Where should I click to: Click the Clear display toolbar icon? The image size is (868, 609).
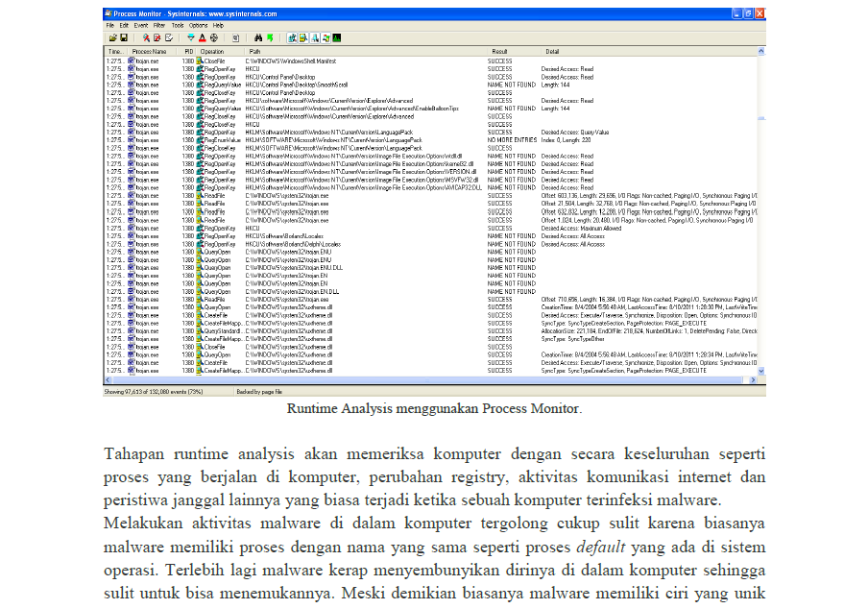(169, 37)
